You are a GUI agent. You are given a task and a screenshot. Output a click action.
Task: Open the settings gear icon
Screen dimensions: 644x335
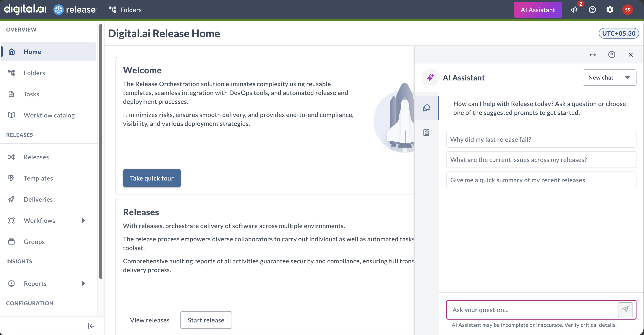[x=610, y=10]
